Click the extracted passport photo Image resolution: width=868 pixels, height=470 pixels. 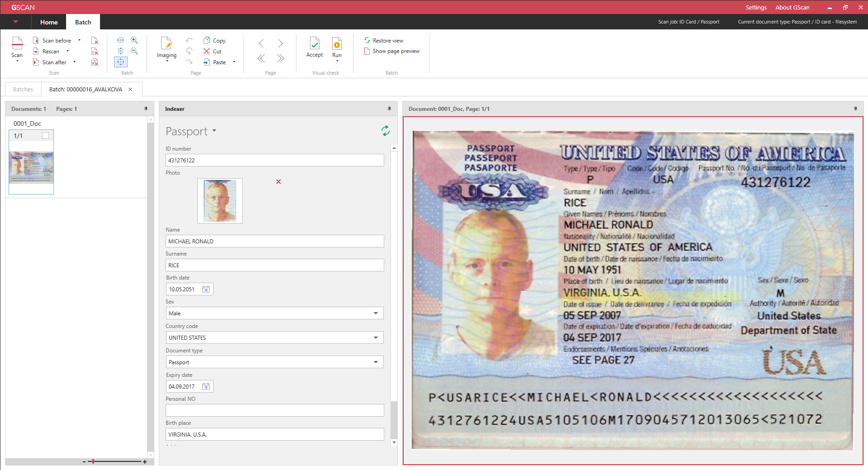[x=220, y=201]
